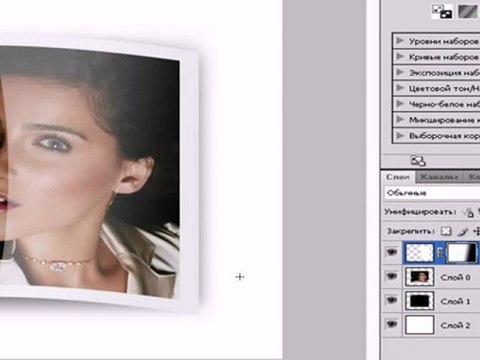Click the black Слой 1 thumbnail
The height and width of the screenshot is (360, 480).
click(x=420, y=301)
